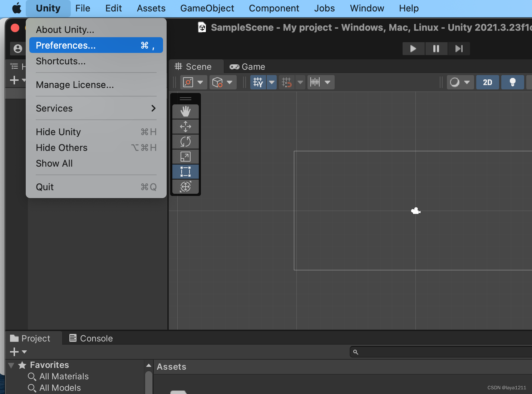Open Project add dropdown arrow
532x394 pixels.
click(24, 352)
